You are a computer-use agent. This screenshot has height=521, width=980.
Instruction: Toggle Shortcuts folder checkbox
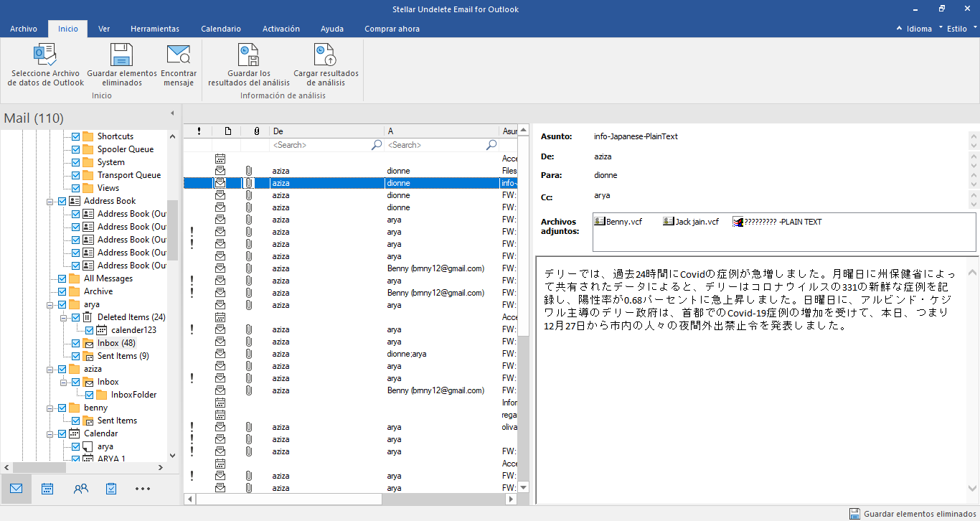coord(75,136)
